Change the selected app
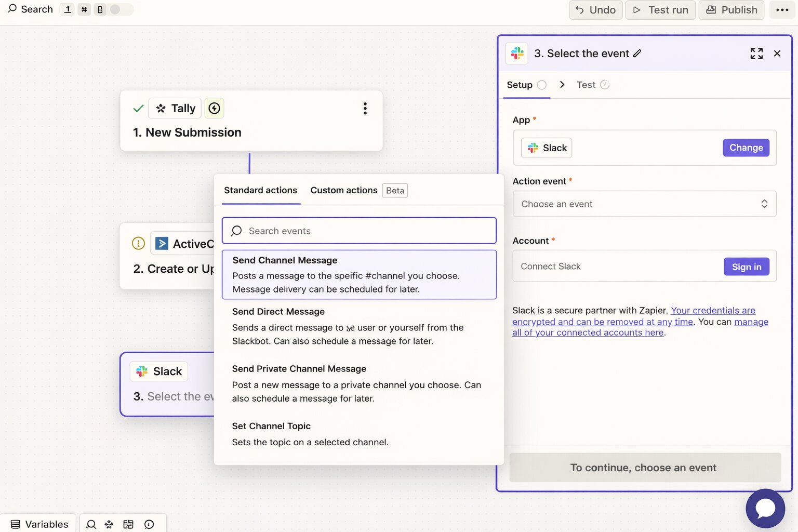The height and width of the screenshot is (532, 798). tap(746, 148)
